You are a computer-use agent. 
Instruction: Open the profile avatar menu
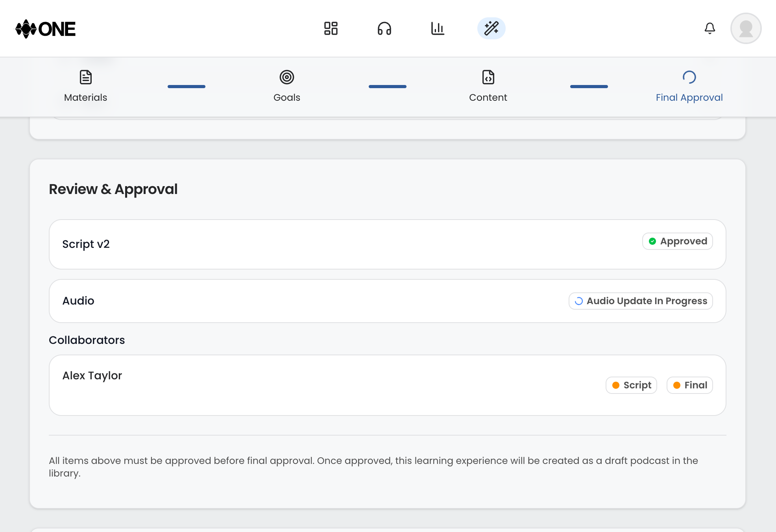[746, 28]
